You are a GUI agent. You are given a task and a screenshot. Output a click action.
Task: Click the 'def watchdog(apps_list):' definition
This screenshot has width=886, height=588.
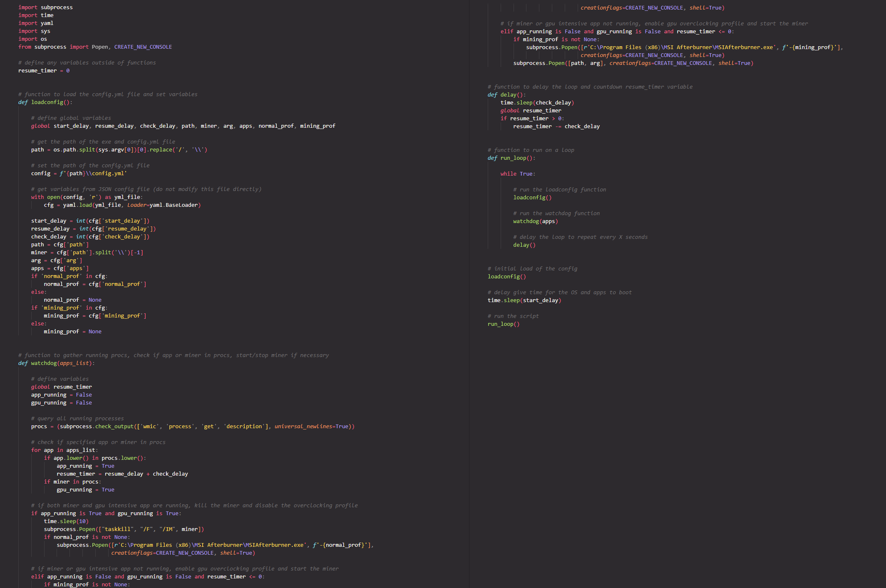tap(56, 363)
